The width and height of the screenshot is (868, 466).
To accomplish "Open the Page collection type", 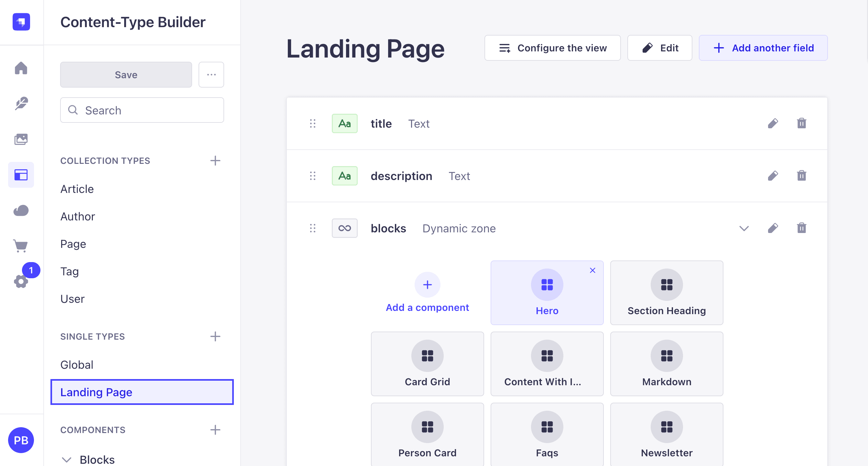I will pyautogui.click(x=73, y=244).
